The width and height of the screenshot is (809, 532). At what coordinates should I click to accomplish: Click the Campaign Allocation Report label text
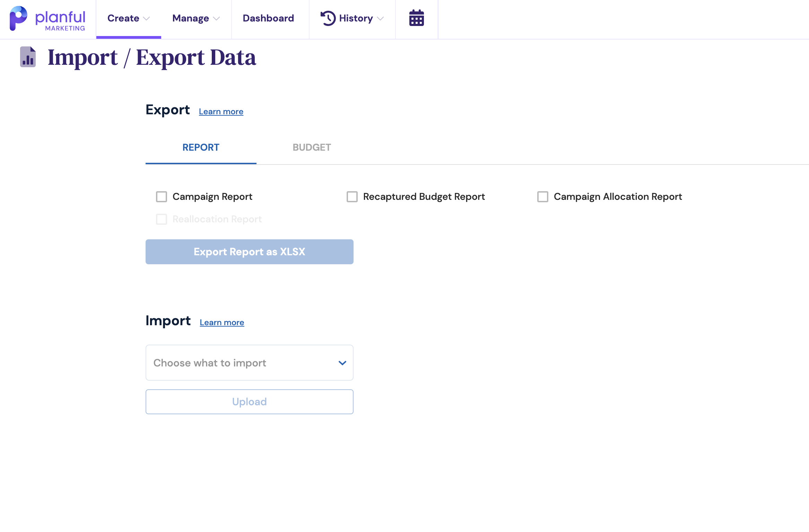[618, 197]
